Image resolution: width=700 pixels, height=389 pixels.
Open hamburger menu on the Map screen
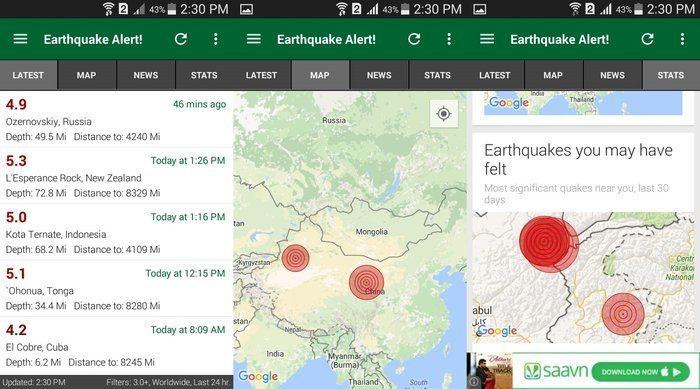click(254, 39)
